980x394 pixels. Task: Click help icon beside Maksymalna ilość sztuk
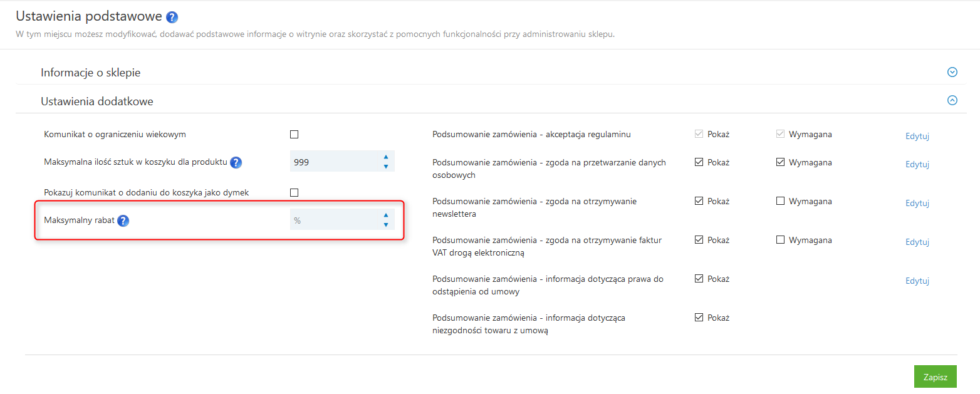click(x=236, y=163)
